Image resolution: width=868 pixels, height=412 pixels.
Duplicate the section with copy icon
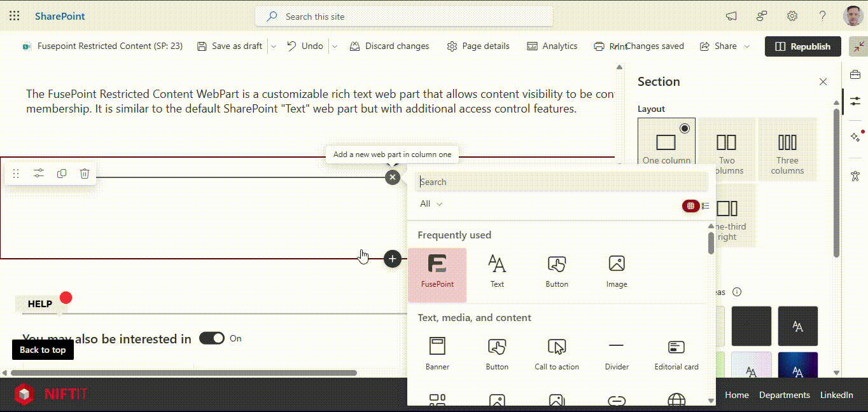[x=62, y=174]
